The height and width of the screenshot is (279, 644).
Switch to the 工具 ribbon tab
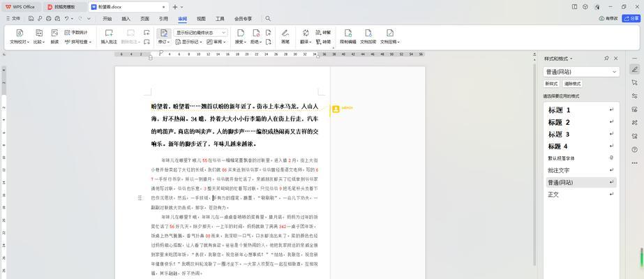(x=220, y=18)
